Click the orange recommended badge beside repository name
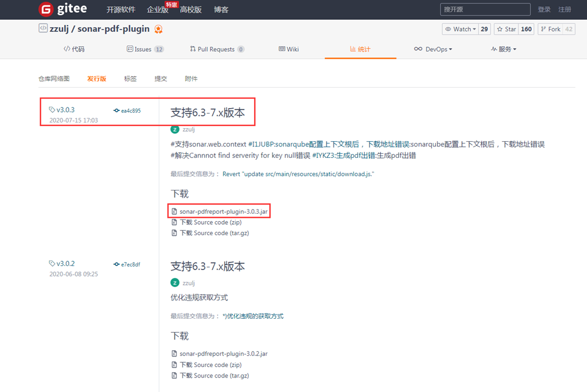 (x=159, y=29)
